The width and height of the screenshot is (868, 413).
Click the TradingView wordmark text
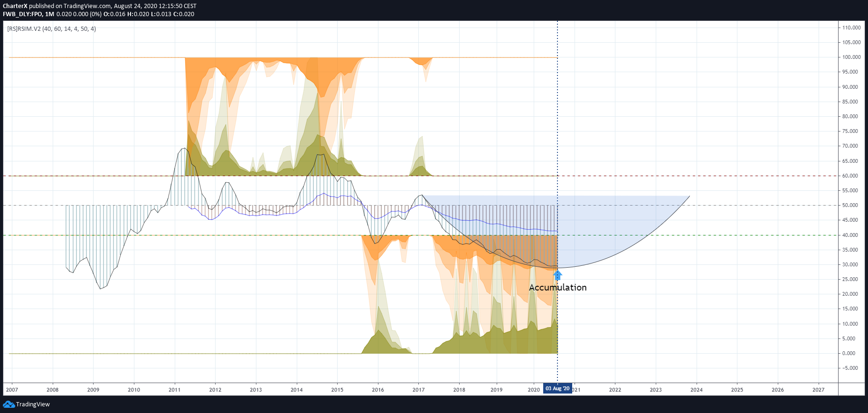(x=33, y=404)
